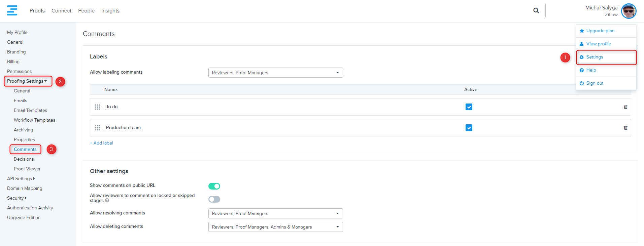This screenshot has width=644, height=246.
Task: Open Allow deleting comments dropdown
Action: click(x=275, y=227)
